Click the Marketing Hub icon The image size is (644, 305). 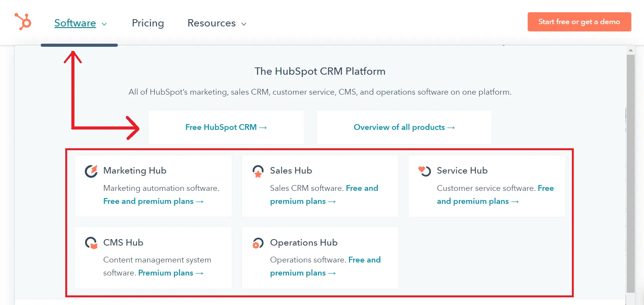point(91,171)
